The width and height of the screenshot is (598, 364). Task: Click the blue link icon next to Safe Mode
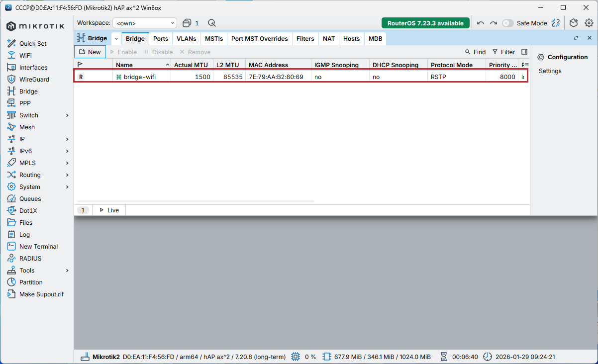coord(556,23)
